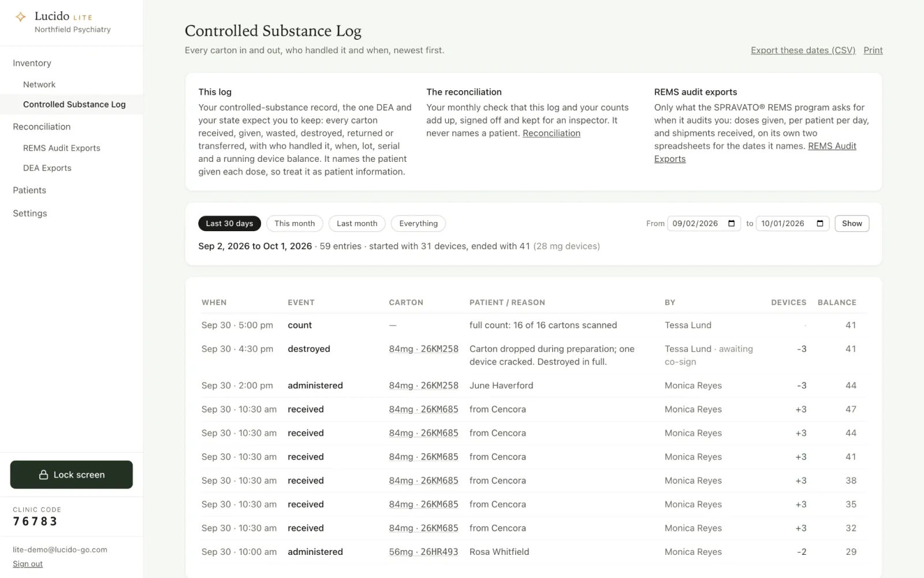Screen dimensions: 924x578
Task: Click the Show button
Action: 852,224
